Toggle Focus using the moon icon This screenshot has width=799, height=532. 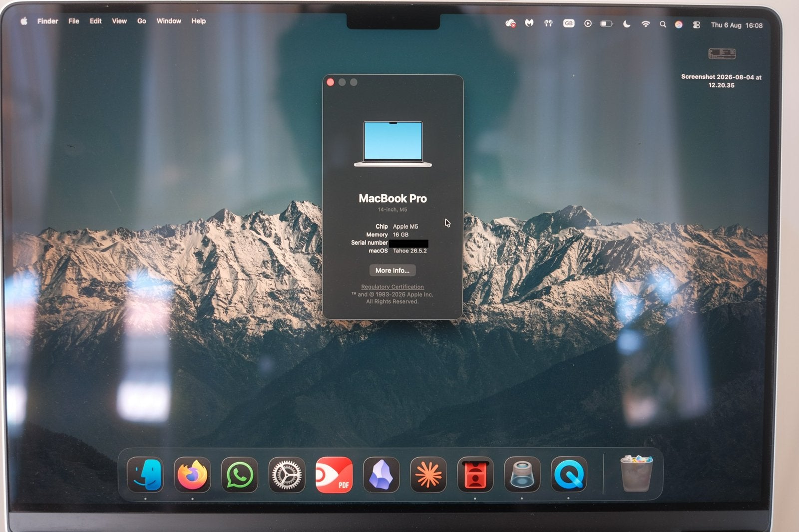coord(627,24)
